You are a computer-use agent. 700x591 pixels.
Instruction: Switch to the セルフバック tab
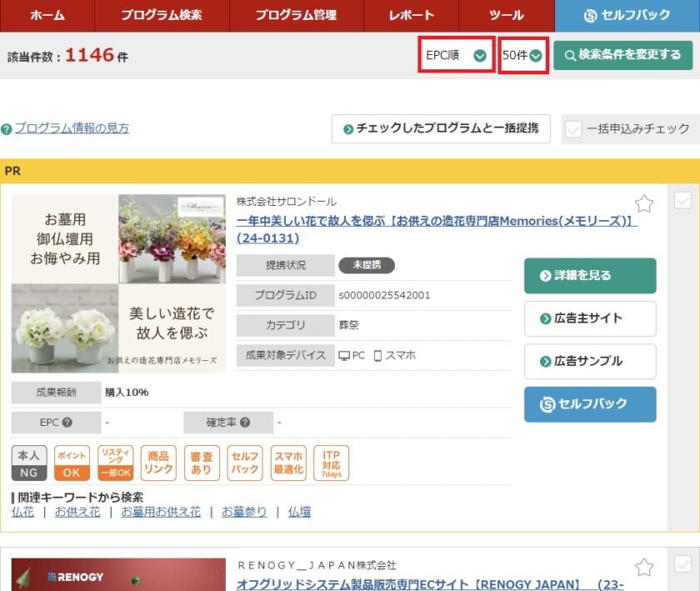click(x=627, y=16)
